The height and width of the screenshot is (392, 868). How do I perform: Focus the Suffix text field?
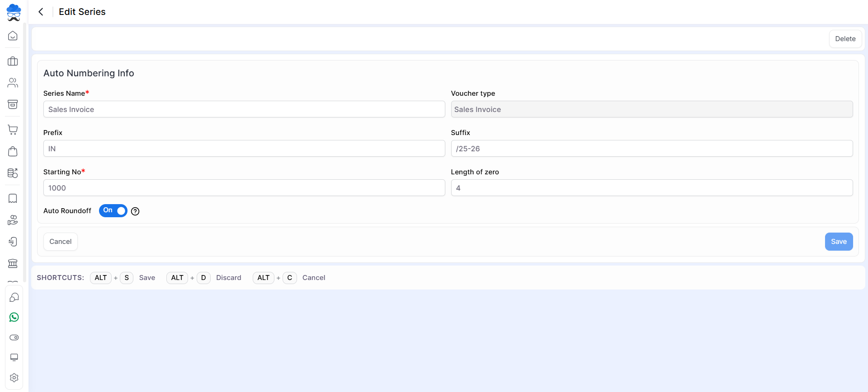tap(651, 149)
